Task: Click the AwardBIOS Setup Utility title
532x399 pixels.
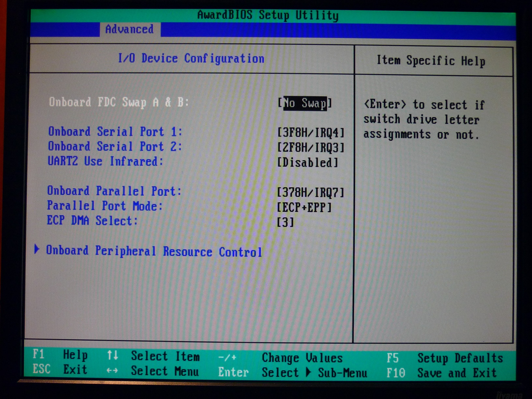Action: pos(268,15)
